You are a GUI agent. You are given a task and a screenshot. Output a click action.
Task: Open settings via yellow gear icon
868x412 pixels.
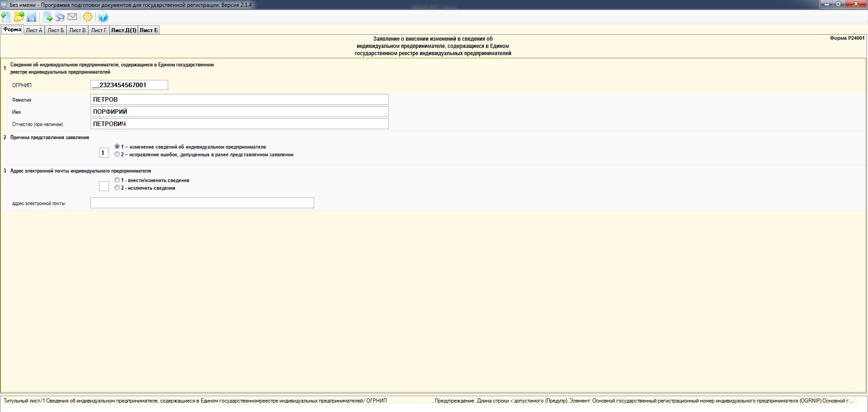(88, 17)
